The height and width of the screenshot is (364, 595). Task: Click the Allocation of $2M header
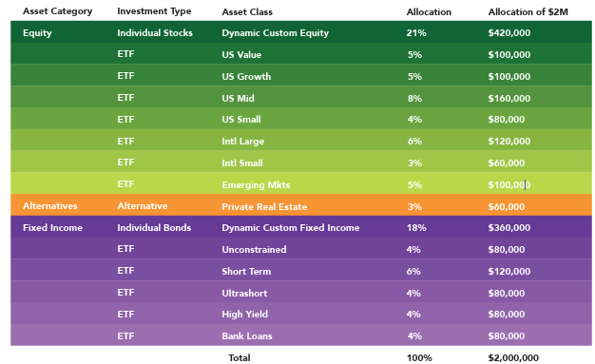point(528,12)
